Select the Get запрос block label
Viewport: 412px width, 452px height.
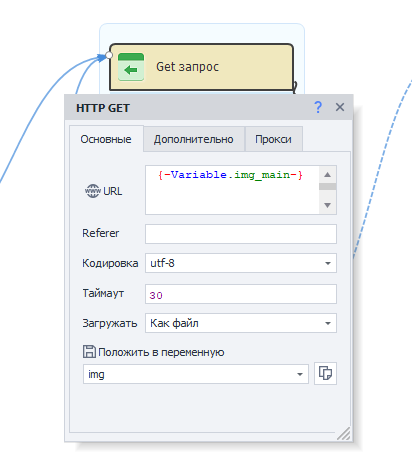(187, 67)
